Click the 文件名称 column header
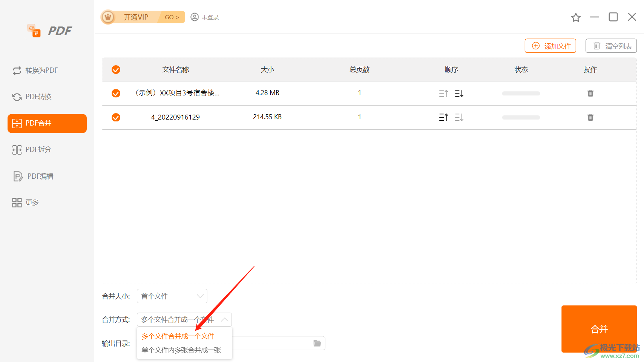The height and width of the screenshot is (362, 644). 176,70
